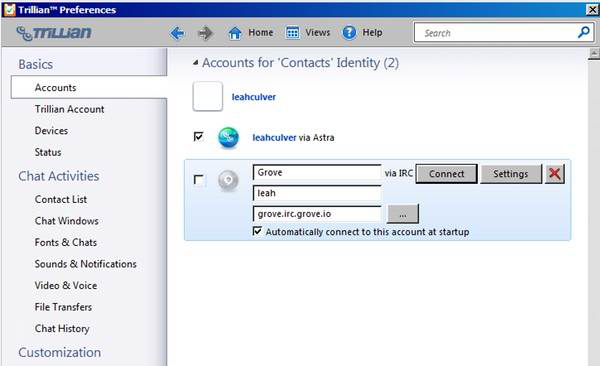600x366 pixels.
Task: Open the leahculver identity link
Action: [254, 97]
